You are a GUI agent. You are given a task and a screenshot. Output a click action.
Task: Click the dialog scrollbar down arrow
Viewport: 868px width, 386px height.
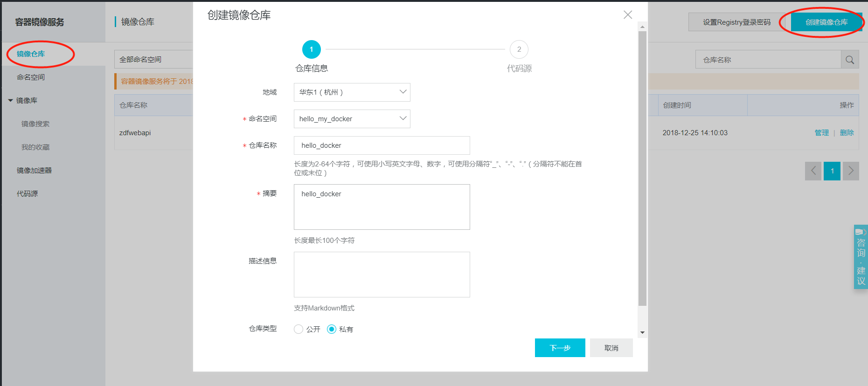pyautogui.click(x=642, y=333)
